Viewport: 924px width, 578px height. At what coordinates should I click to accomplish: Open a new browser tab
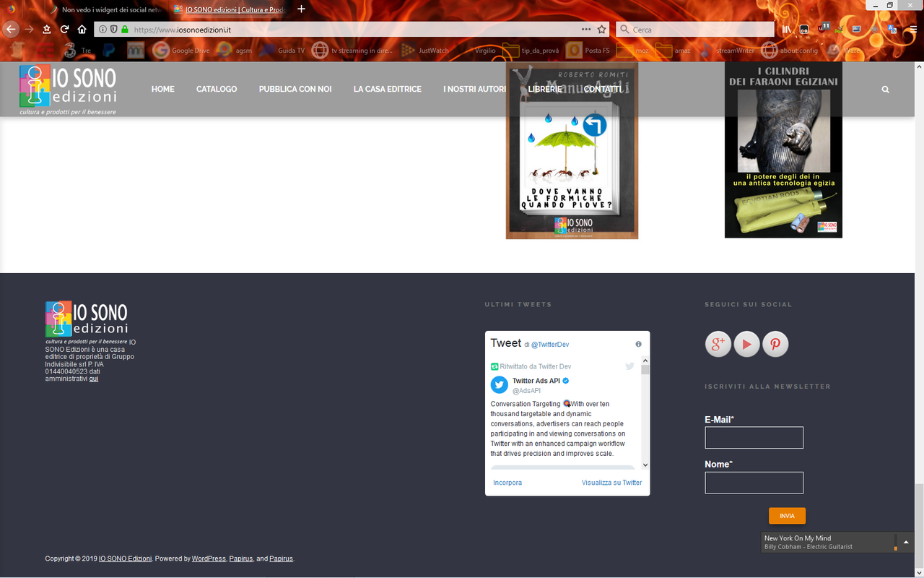(301, 9)
